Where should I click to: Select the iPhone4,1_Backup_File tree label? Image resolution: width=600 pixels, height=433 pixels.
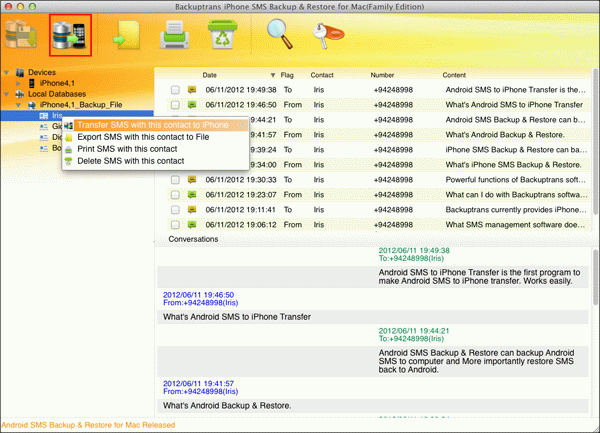click(x=81, y=104)
